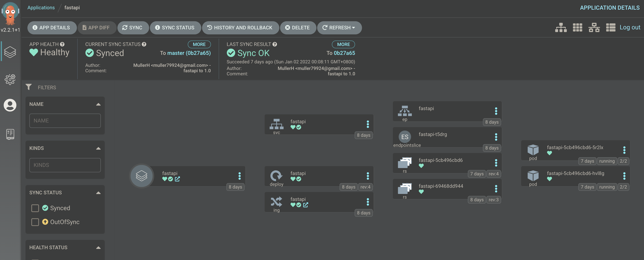Switch to network view layout icon
Screen dimensions: 644x260
(594, 27)
